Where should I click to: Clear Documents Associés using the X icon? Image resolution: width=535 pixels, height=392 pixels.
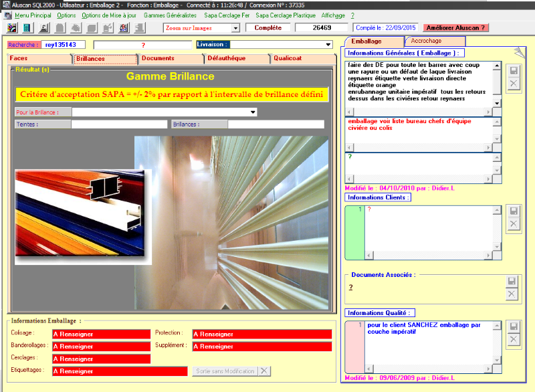[x=512, y=294]
